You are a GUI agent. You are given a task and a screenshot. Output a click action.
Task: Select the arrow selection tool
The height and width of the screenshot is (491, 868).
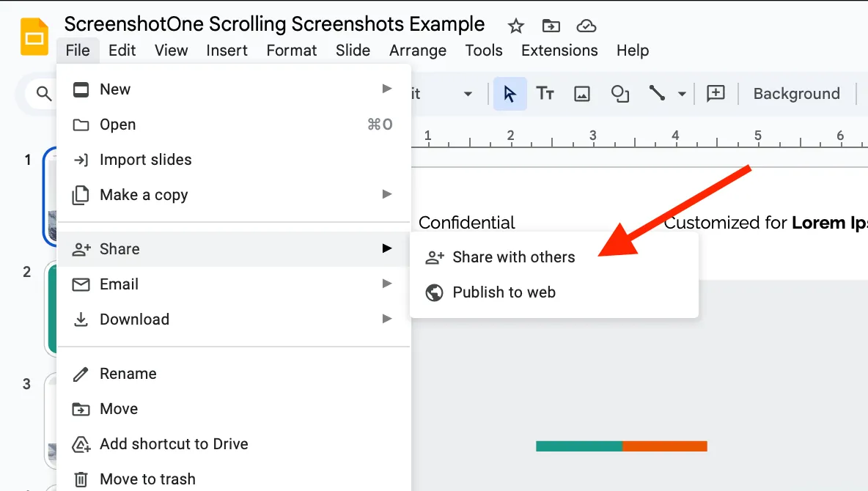510,93
